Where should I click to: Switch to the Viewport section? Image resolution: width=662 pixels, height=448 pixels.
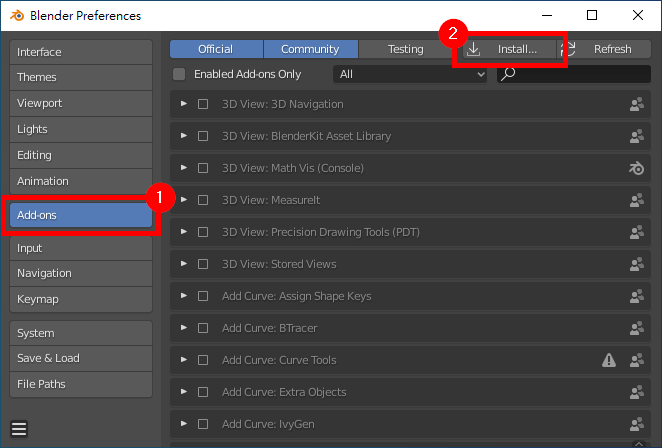[x=81, y=103]
